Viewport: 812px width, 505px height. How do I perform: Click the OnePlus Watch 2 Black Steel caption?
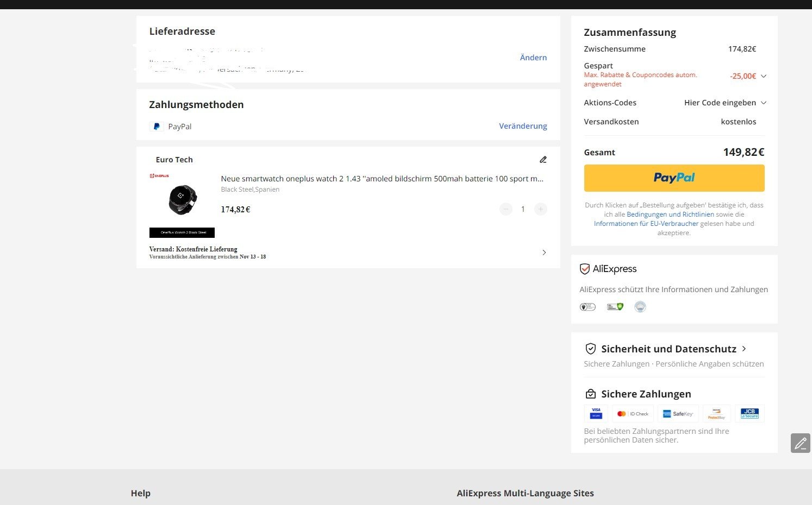click(x=182, y=232)
